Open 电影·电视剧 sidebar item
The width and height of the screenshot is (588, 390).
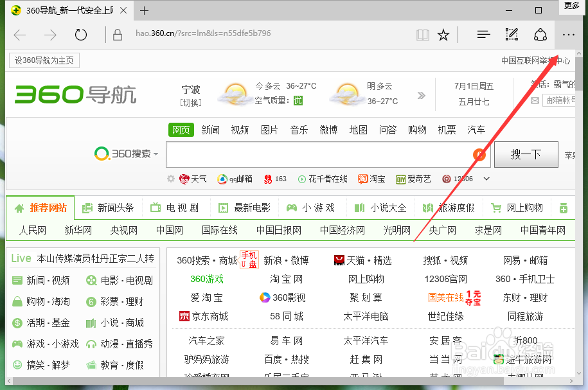point(120,281)
